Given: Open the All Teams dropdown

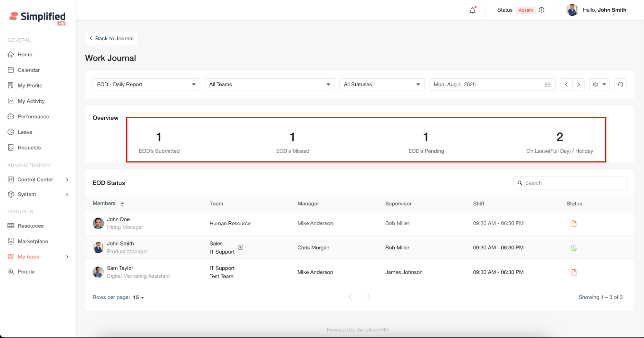Looking at the screenshot, I should [270, 84].
